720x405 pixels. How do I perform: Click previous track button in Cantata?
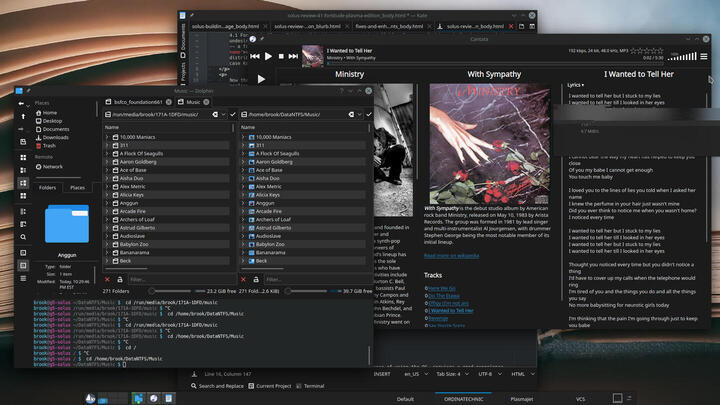point(255,56)
